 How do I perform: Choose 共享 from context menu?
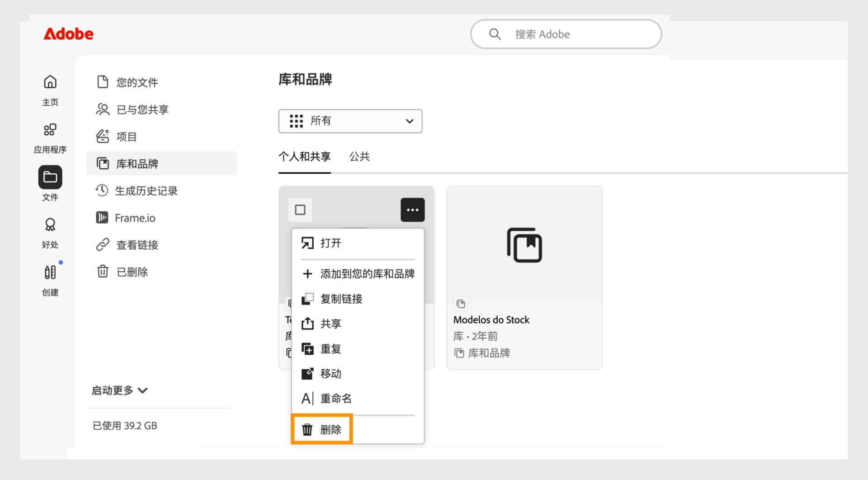click(358, 323)
